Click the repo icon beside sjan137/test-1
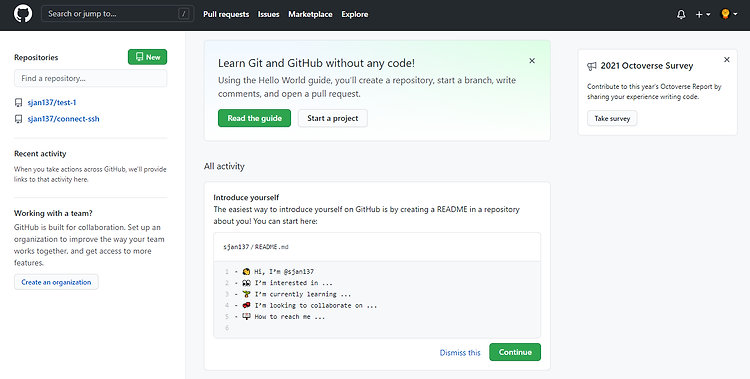Image resolution: width=750 pixels, height=379 pixels. tap(18, 102)
